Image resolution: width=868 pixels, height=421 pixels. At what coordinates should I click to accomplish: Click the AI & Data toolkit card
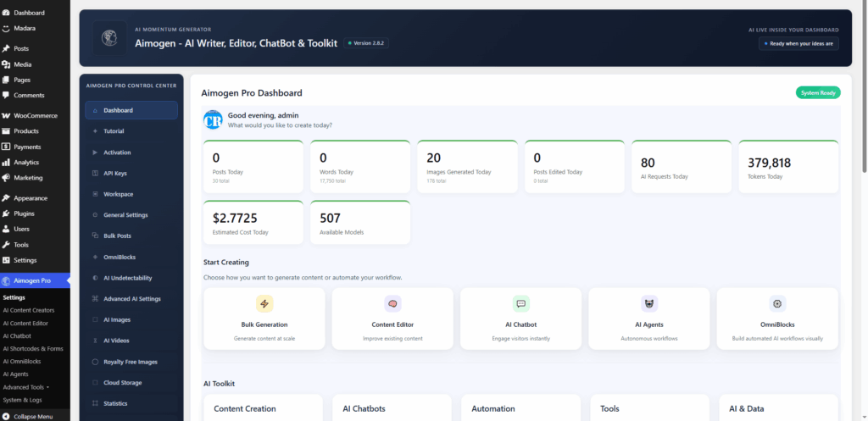[x=778, y=407]
